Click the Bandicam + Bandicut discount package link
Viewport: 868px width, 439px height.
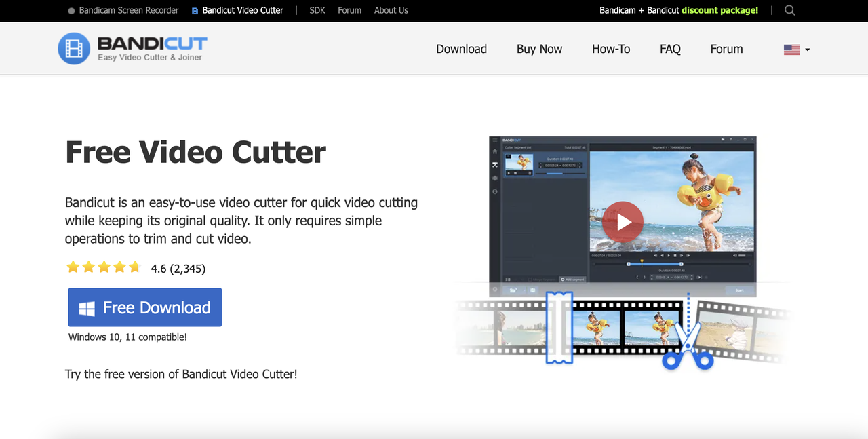(679, 10)
